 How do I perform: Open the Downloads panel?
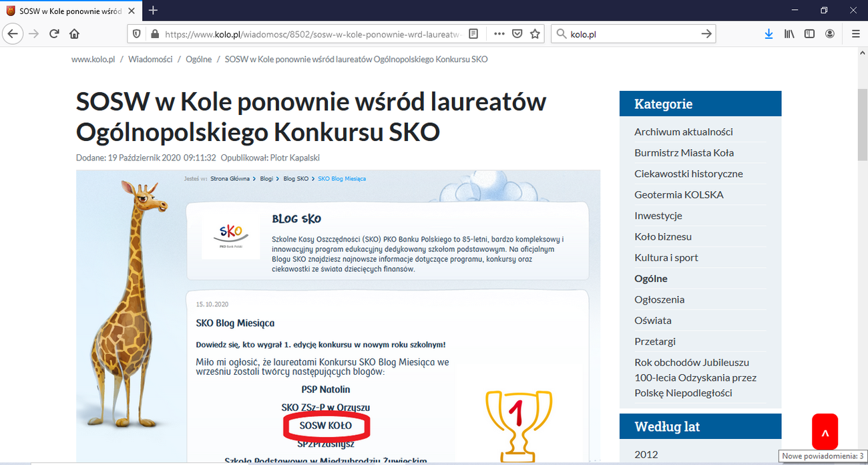[x=769, y=33]
